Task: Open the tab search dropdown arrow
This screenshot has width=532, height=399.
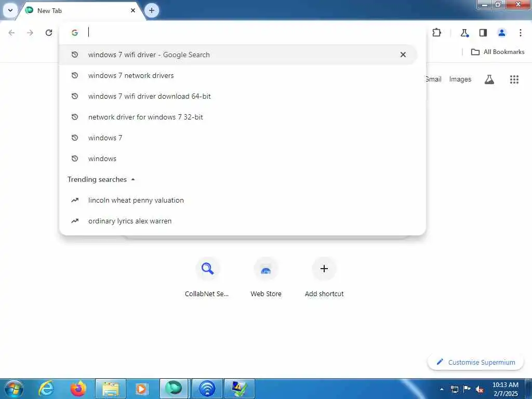Action: [x=10, y=10]
